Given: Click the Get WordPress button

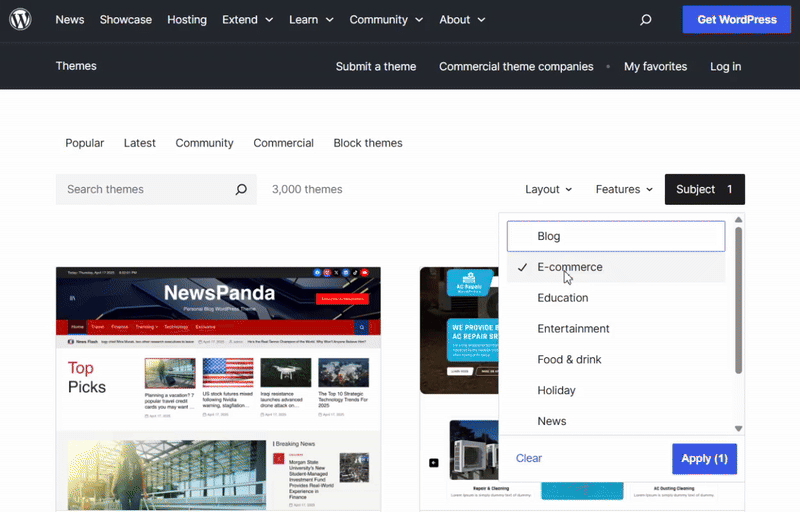Looking at the screenshot, I should 737,20.
